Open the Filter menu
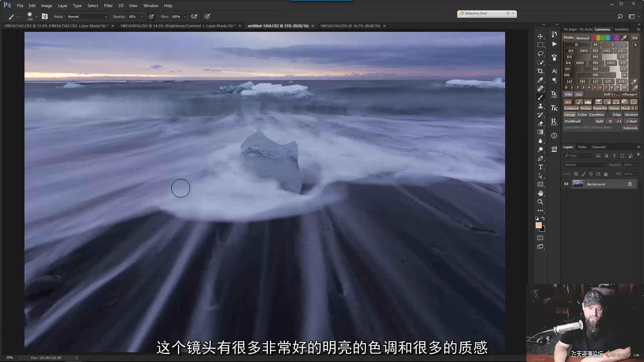The height and width of the screenshot is (362, 644). pyautogui.click(x=108, y=6)
